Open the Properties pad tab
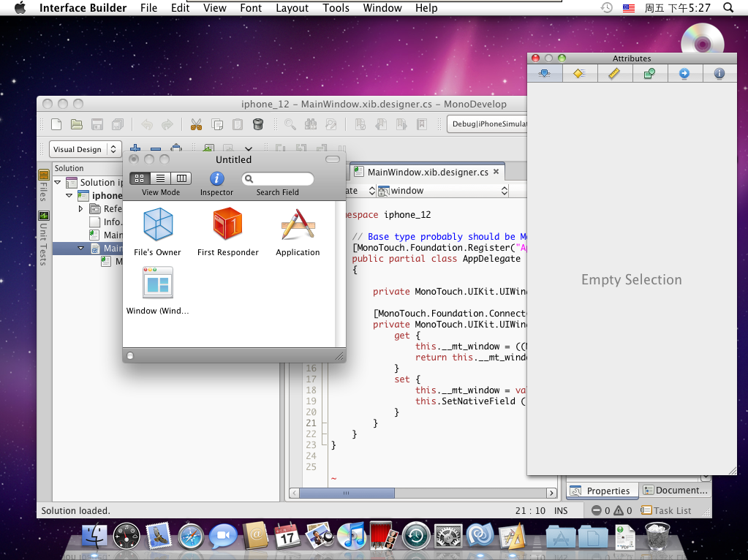 (600, 491)
